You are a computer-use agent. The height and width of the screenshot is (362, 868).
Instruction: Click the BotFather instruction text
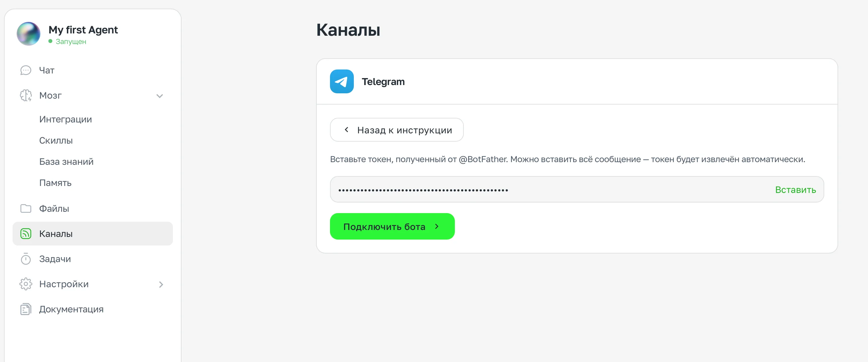pos(568,159)
